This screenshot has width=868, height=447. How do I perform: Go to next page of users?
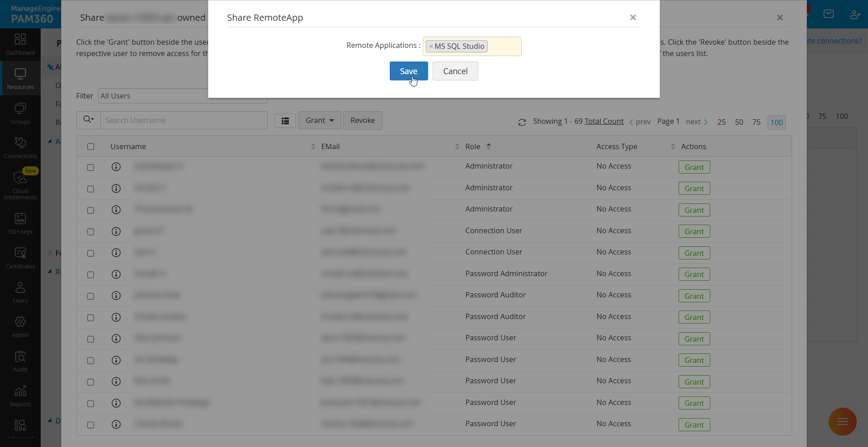point(696,122)
